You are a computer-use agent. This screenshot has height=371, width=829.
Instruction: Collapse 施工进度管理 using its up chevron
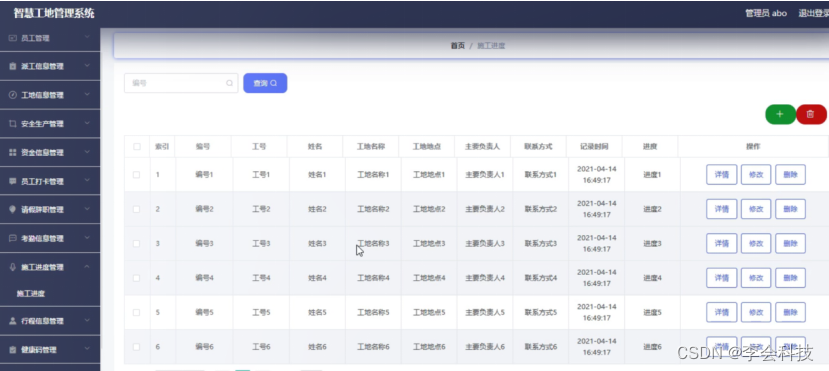click(87, 267)
